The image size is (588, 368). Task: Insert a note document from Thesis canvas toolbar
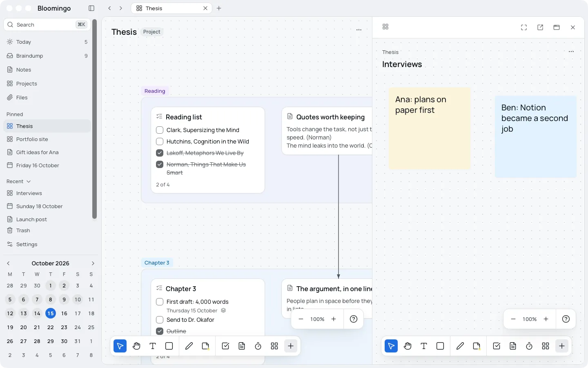(x=242, y=346)
